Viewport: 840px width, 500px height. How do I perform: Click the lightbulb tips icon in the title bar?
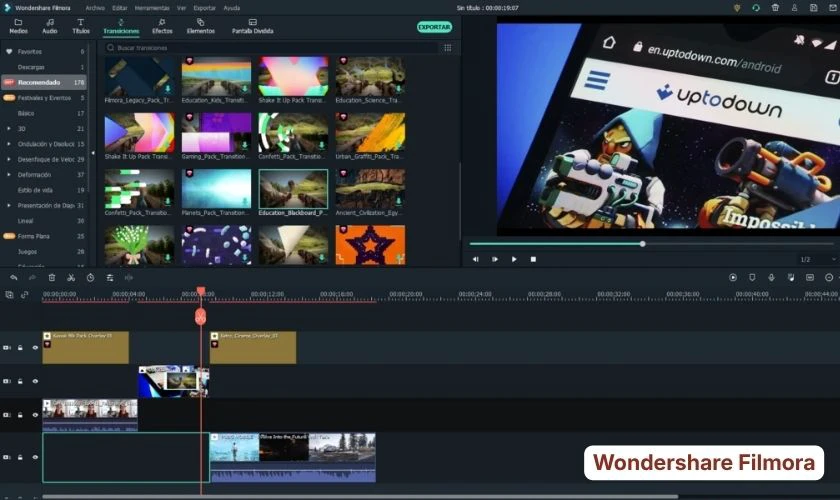[x=737, y=8]
